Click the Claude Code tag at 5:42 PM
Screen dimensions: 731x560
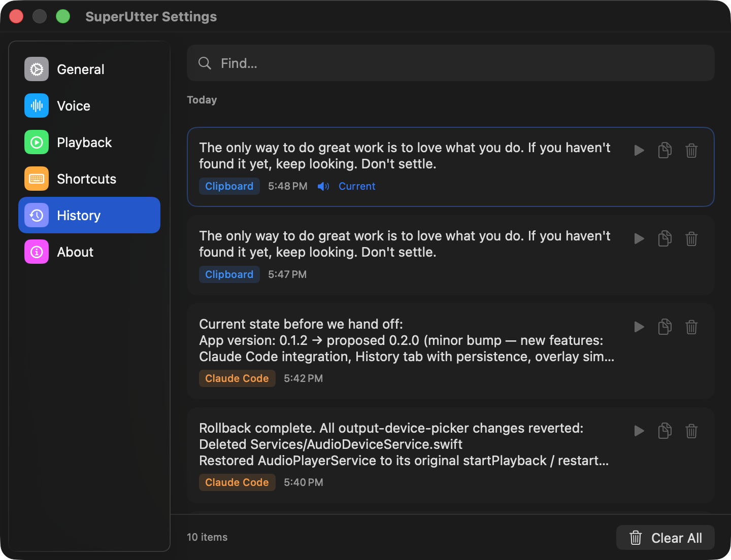(x=237, y=378)
